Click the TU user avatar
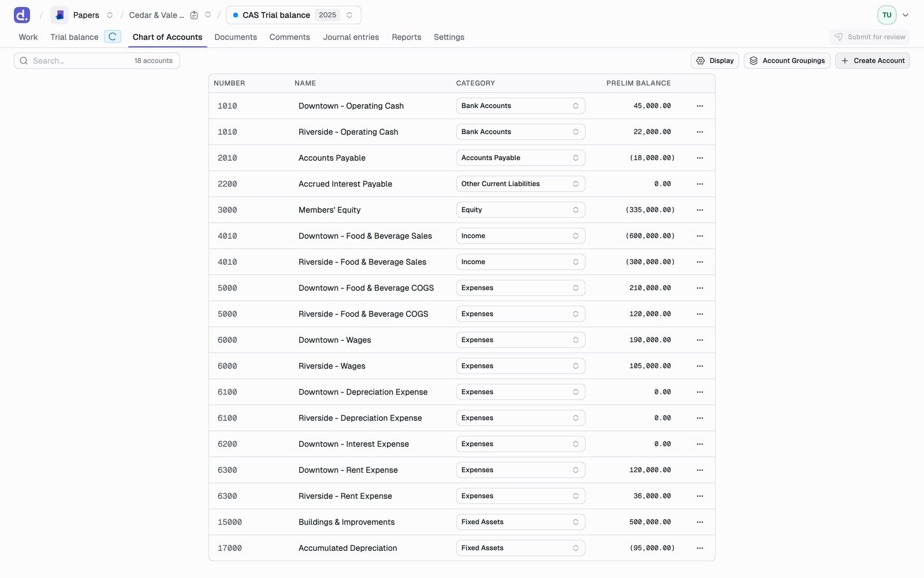This screenshot has width=924, height=578. 886,15
